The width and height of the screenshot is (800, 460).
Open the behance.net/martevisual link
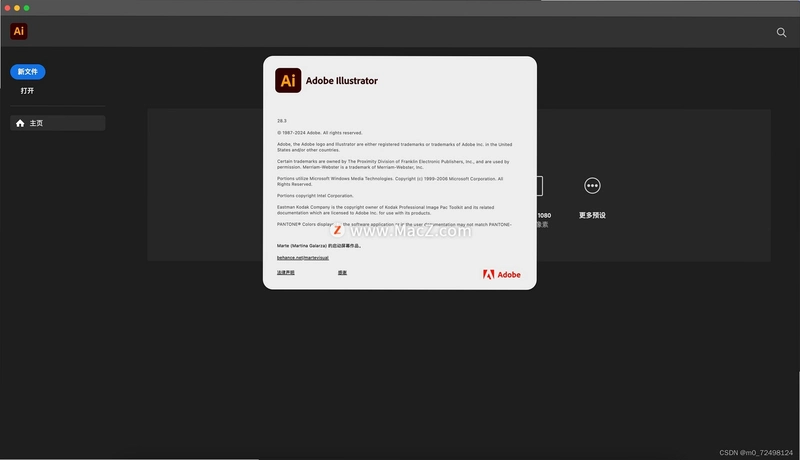tap(303, 258)
